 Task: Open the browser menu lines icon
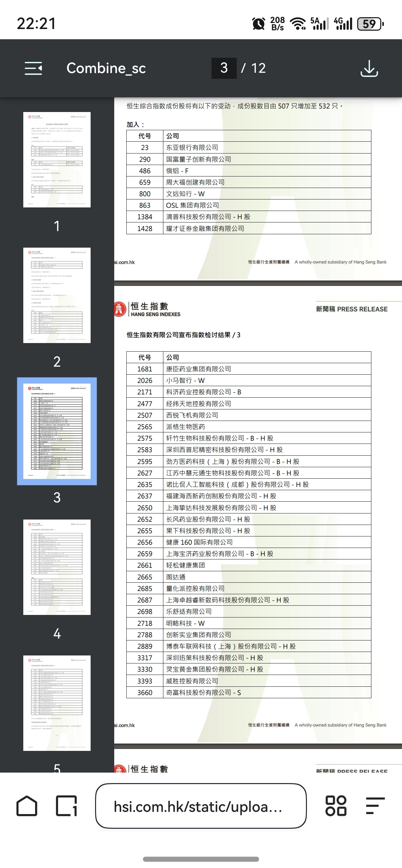(375, 806)
